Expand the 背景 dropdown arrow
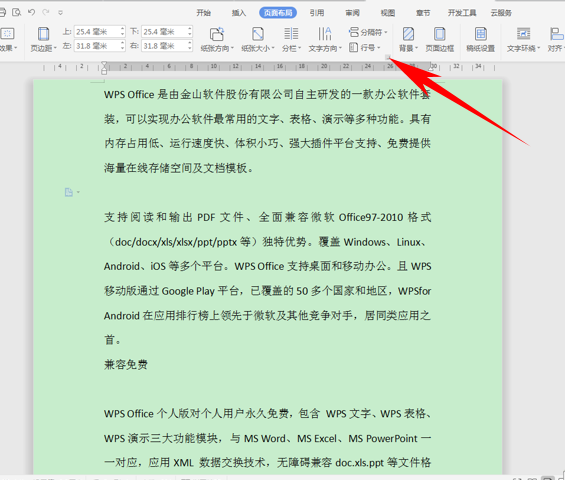565x480 pixels. 417,48
